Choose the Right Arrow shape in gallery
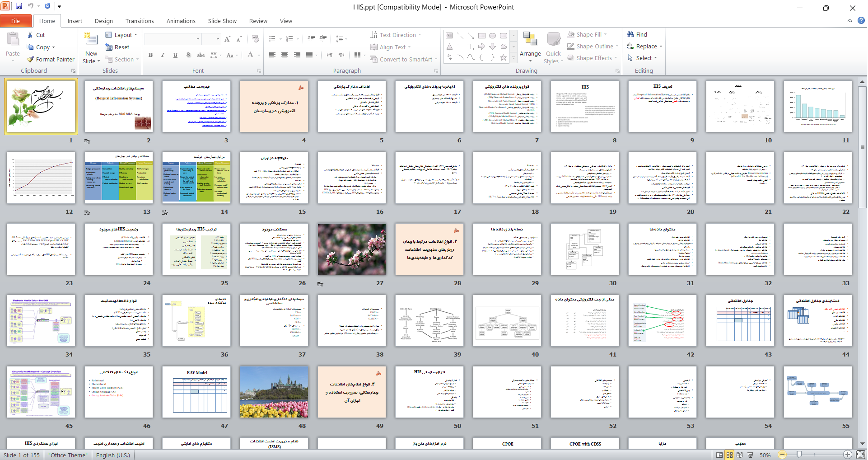Viewport: 868px width, 460px height. pyautogui.click(x=482, y=47)
